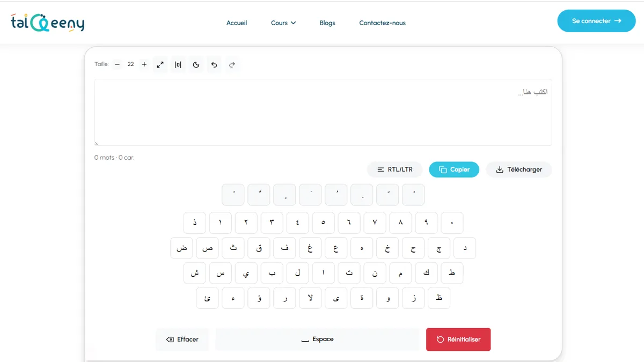Image resolution: width=644 pixels, height=362 pixels.
Task: Open the Cours dropdown menu
Action: [x=283, y=23]
